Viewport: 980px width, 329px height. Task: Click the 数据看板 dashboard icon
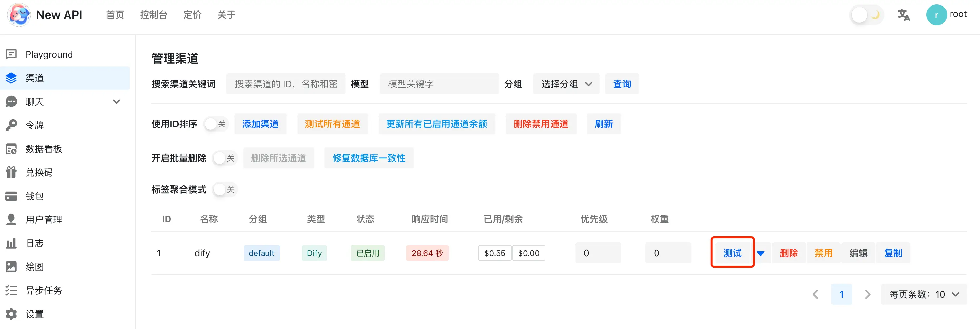11,149
